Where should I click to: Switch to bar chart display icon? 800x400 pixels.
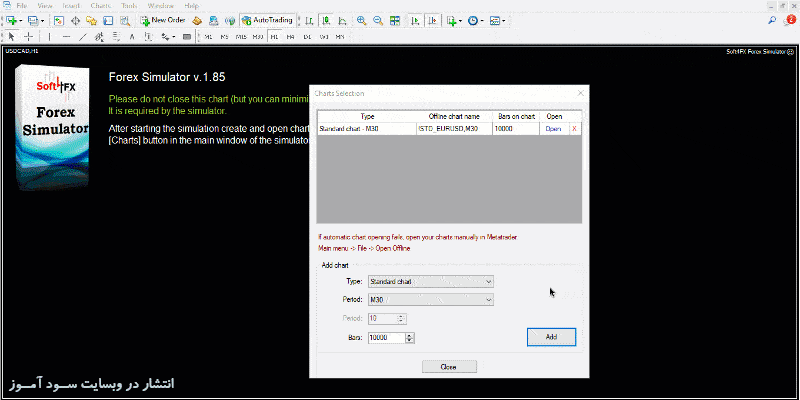tap(309, 20)
